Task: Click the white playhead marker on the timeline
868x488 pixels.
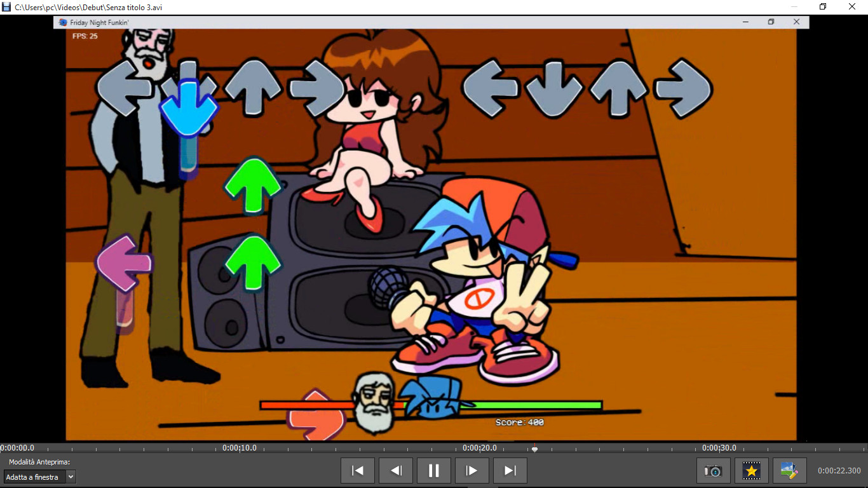Action: [x=534, y=449]
